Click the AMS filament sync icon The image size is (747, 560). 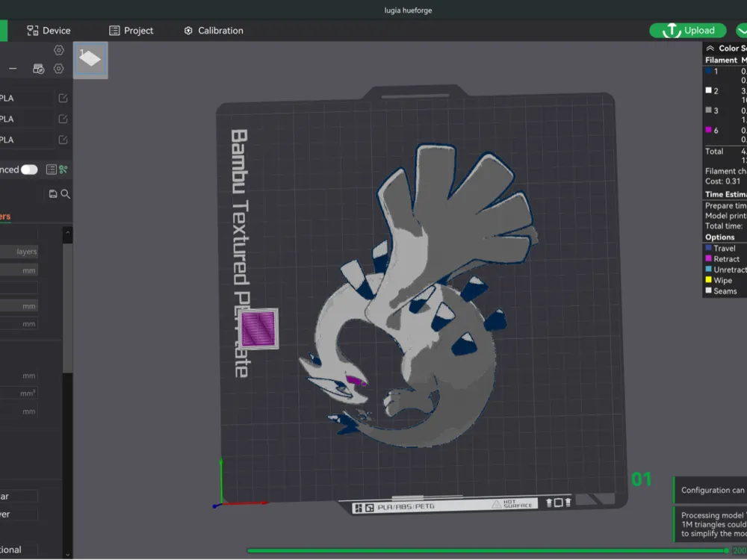click(x=38, y=69)
